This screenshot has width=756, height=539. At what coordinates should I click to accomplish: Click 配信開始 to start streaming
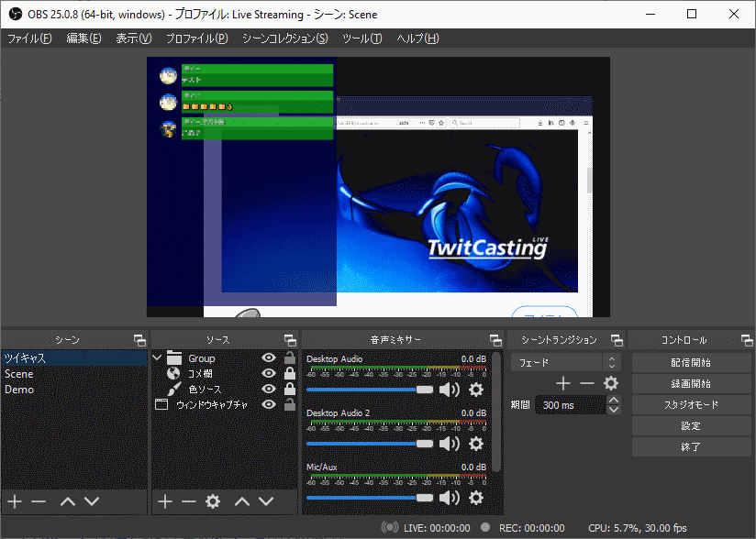tap(692, 363)
